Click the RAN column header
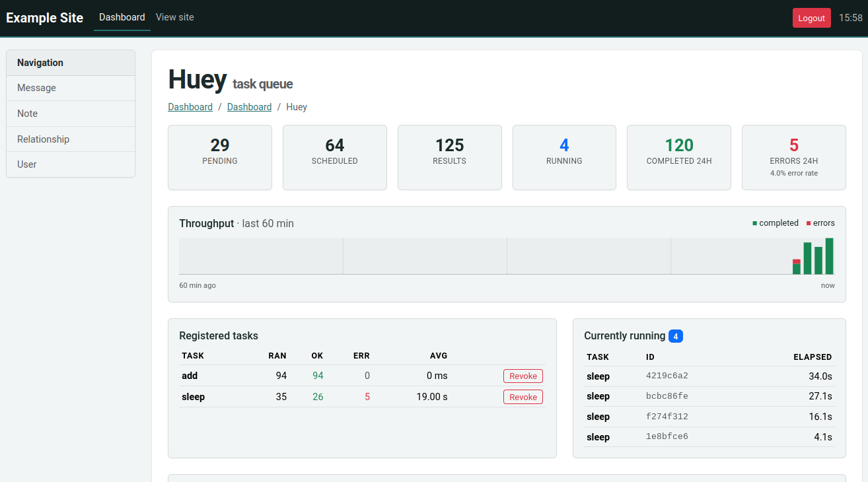 point(277,355)
